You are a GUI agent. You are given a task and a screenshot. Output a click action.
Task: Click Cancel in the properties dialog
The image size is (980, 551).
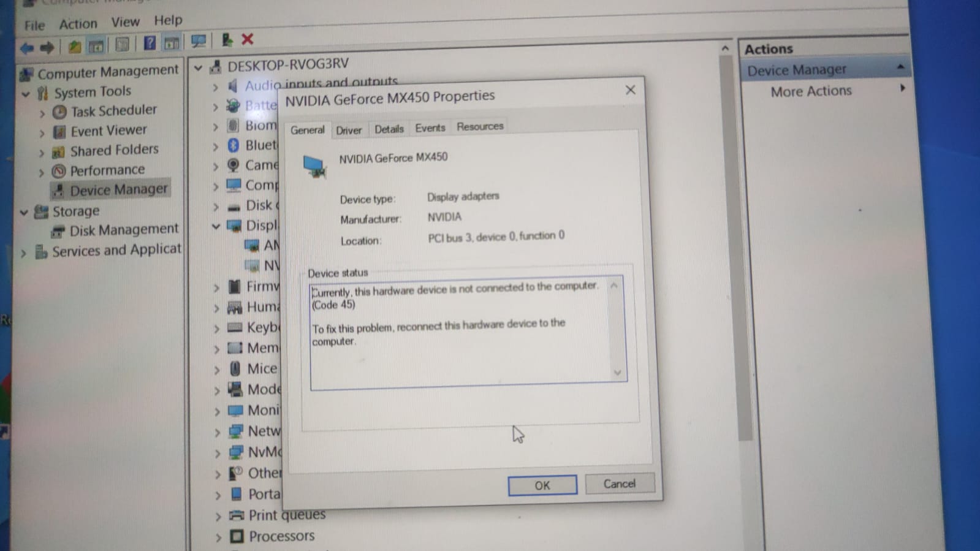(620, 484)
